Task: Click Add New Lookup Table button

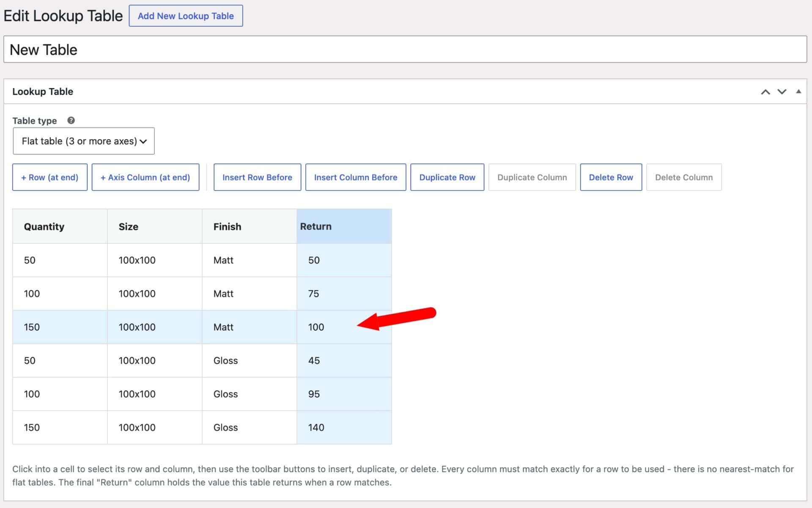Action: [186, 16]
